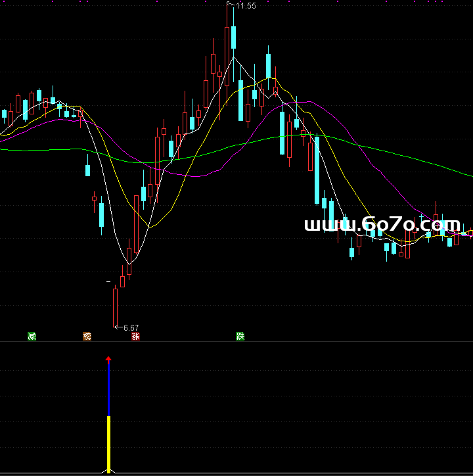Select the green 跌 signal icon
Screen dimensions: 473x476
[240, 337]
